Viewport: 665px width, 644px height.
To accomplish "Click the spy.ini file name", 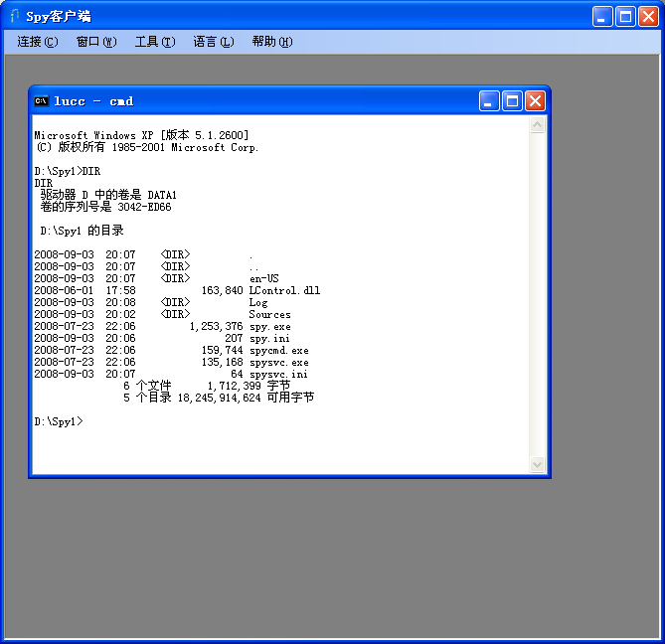I will click(269, 338).
